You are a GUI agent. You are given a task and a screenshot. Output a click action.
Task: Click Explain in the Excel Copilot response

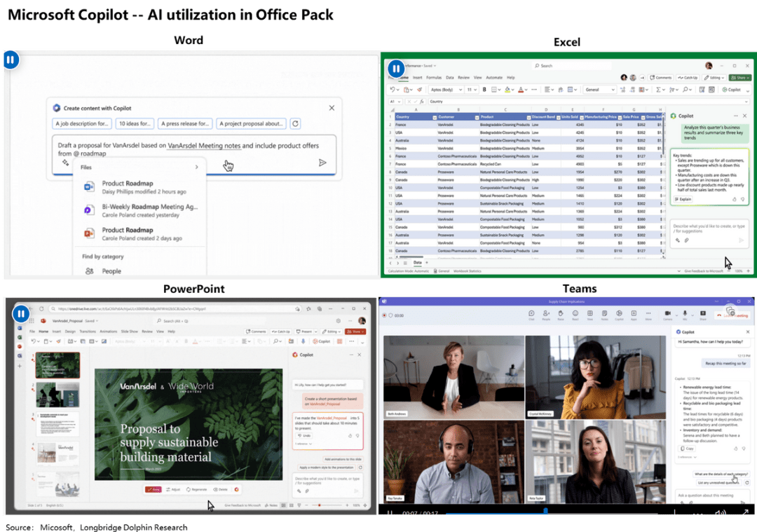(x=683, y=199)
